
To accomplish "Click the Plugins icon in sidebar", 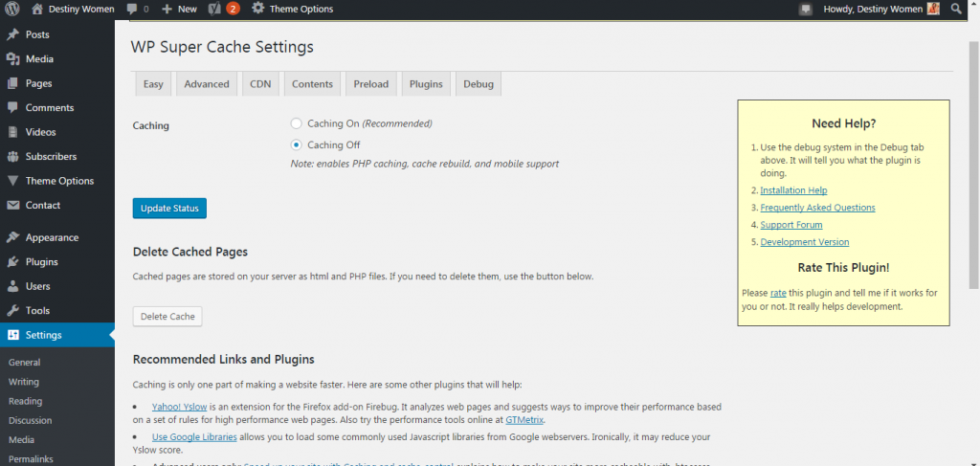I will [x=12, y=262].
